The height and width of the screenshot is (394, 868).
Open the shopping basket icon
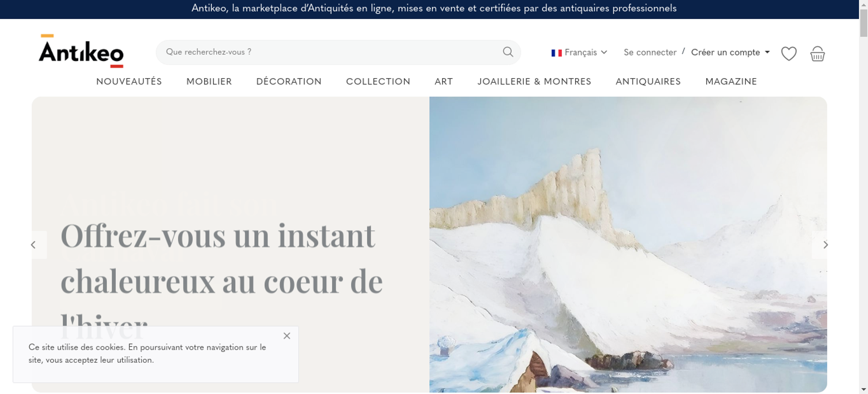pos(817,54)
